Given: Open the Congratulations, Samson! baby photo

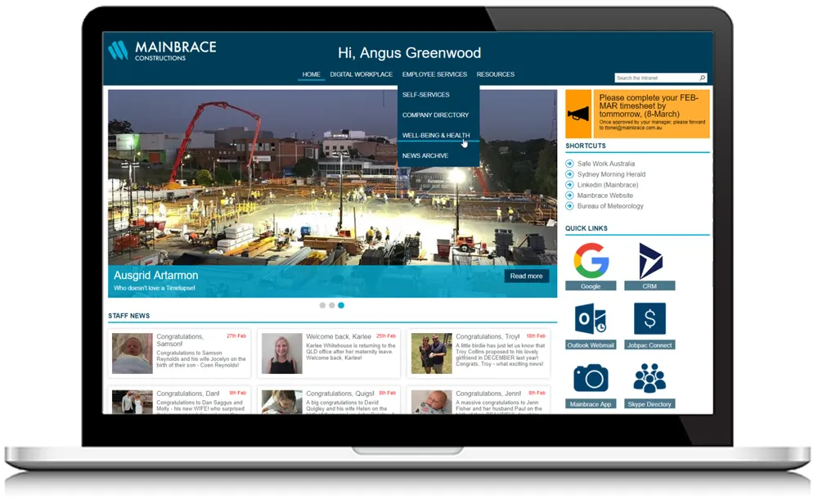Looking at the screenshot, I should tap(133, 353).
